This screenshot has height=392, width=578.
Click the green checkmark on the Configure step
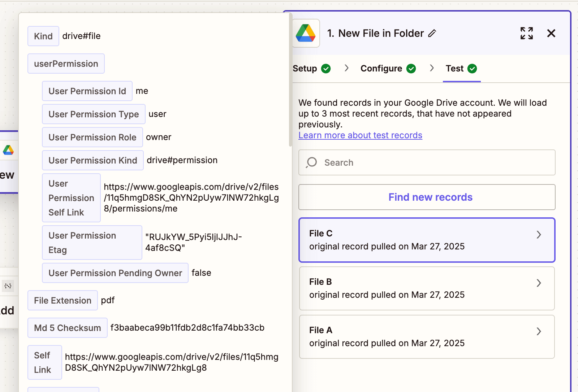[411, 68]
